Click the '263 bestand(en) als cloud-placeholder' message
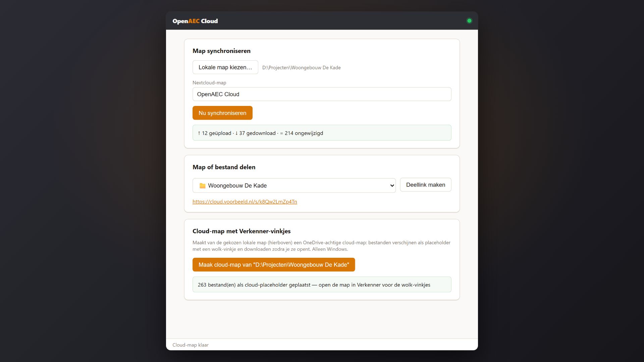 tap(322, 285)
